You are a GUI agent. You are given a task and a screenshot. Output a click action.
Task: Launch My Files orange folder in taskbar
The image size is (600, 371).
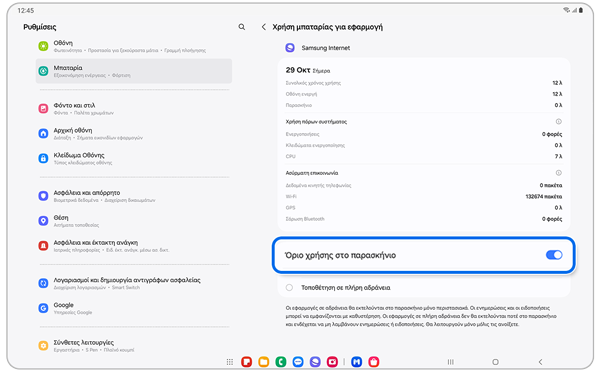tap(264, 362)
